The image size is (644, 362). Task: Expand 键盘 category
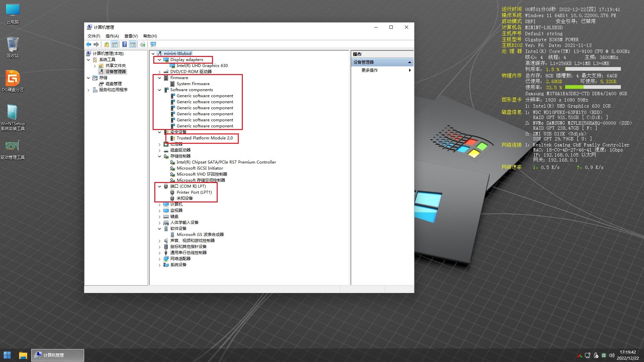[160, 217]
